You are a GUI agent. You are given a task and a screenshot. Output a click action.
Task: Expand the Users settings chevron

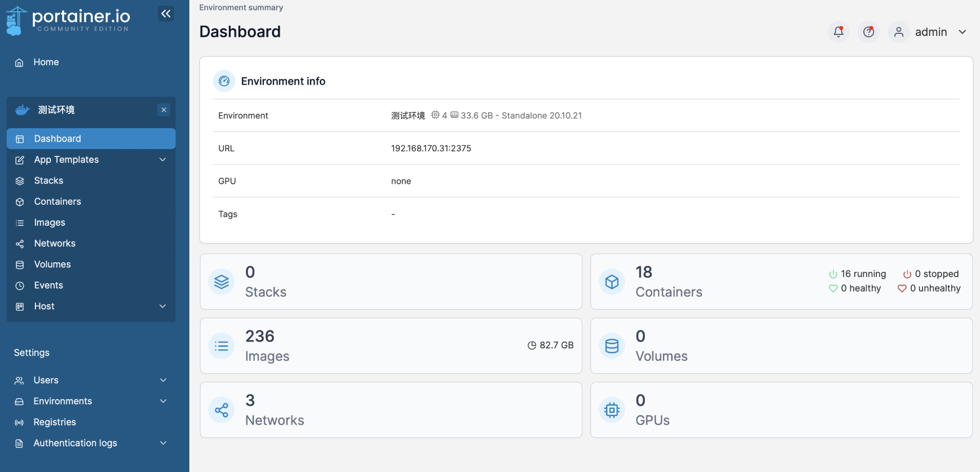click(163, 380)
